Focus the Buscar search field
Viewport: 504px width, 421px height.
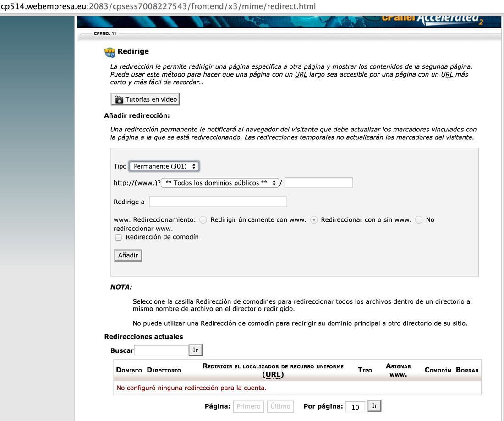click(x=161, y=350)
